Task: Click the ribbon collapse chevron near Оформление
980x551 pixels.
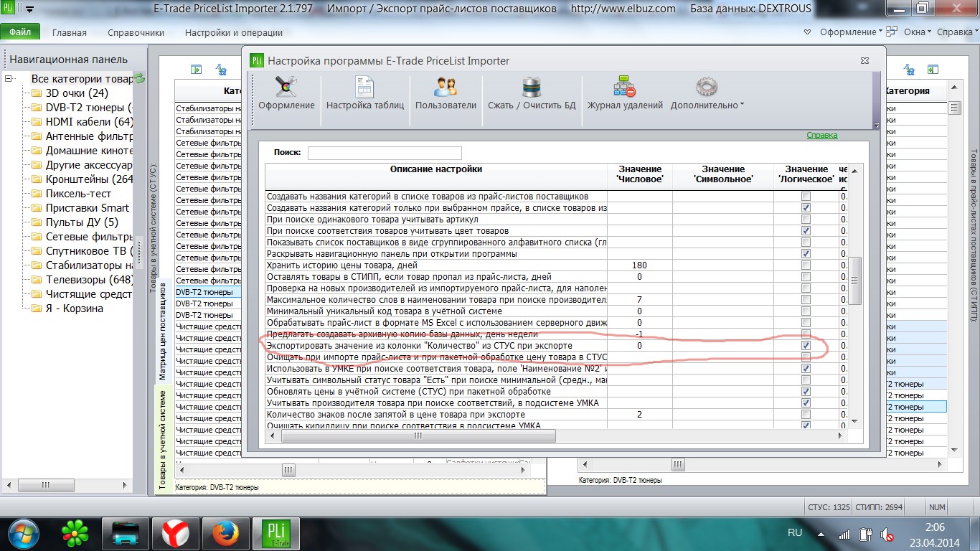Action: 807,32
